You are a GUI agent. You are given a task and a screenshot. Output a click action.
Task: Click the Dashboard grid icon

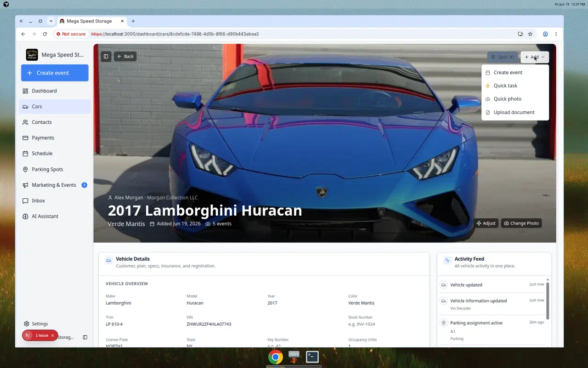25,91
